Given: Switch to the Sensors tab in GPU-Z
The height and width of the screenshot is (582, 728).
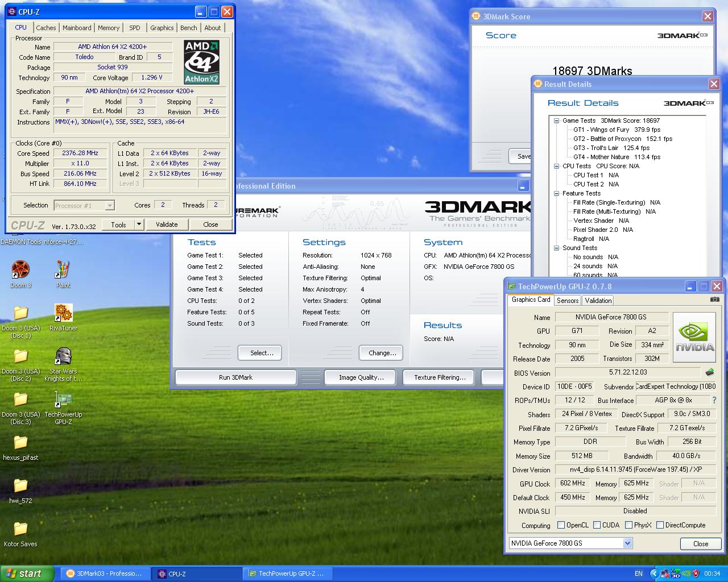Looking at the screenshot, I should click(x=568, y=301).
